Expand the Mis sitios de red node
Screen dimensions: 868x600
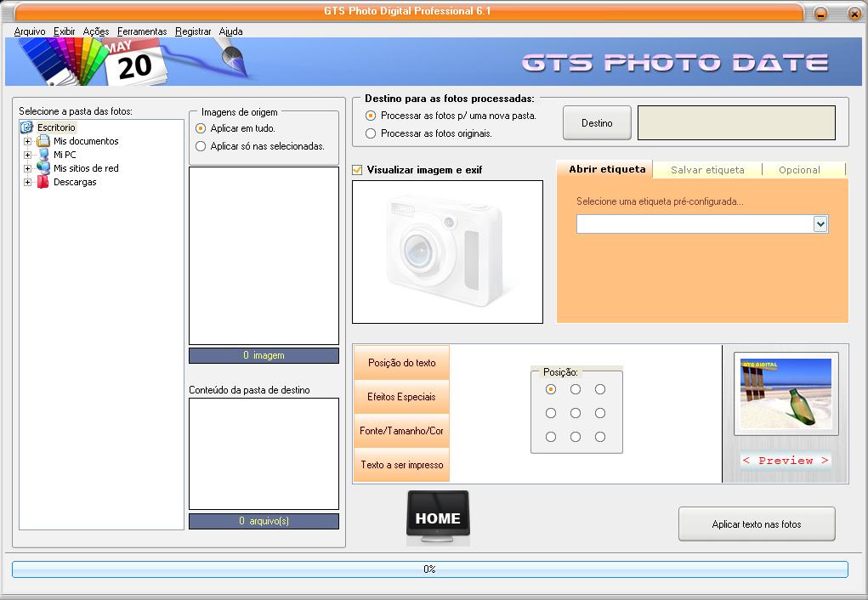pos(27,168)
